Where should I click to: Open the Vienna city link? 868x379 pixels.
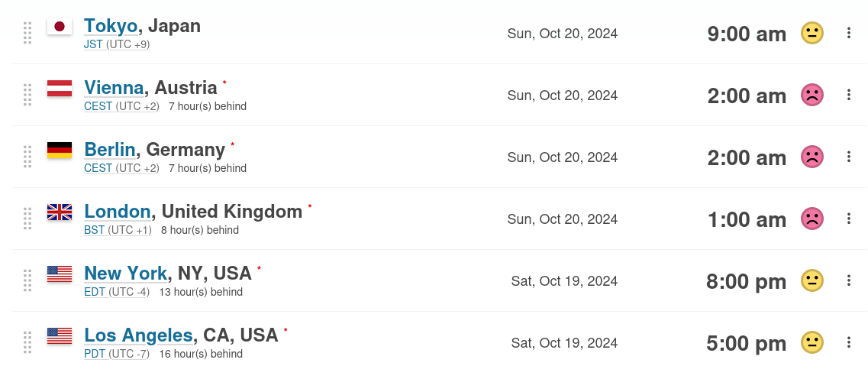(x=114, y=88)
